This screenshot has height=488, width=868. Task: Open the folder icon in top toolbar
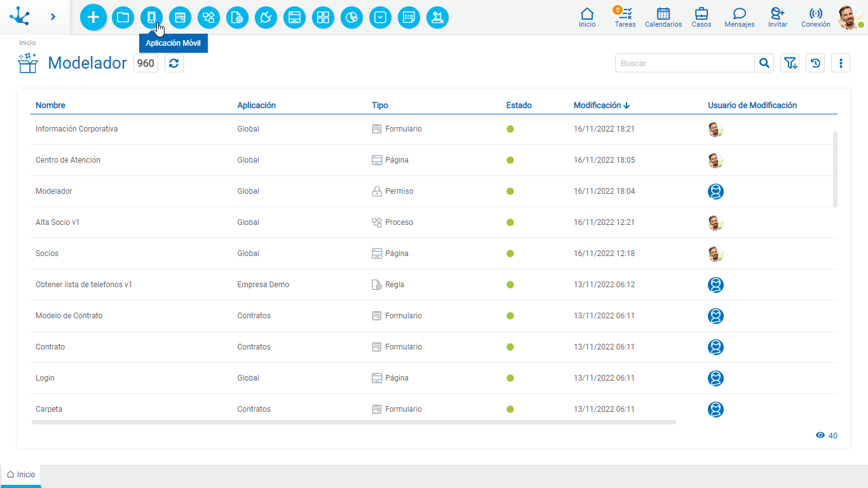[123, 17]
